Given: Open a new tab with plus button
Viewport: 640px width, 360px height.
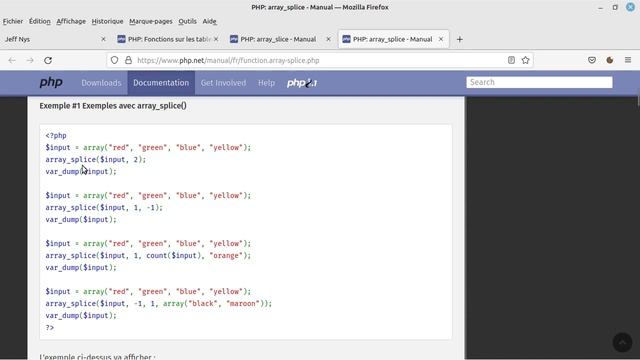Looking at the screenshot, I should pyautogui.click(x=460, y=39).
